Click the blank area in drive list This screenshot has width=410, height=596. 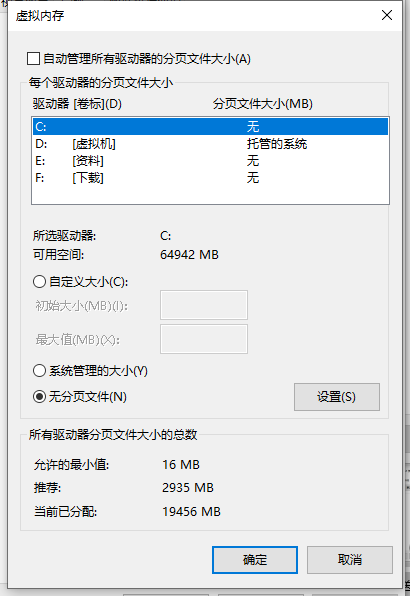tap(211, 195)
